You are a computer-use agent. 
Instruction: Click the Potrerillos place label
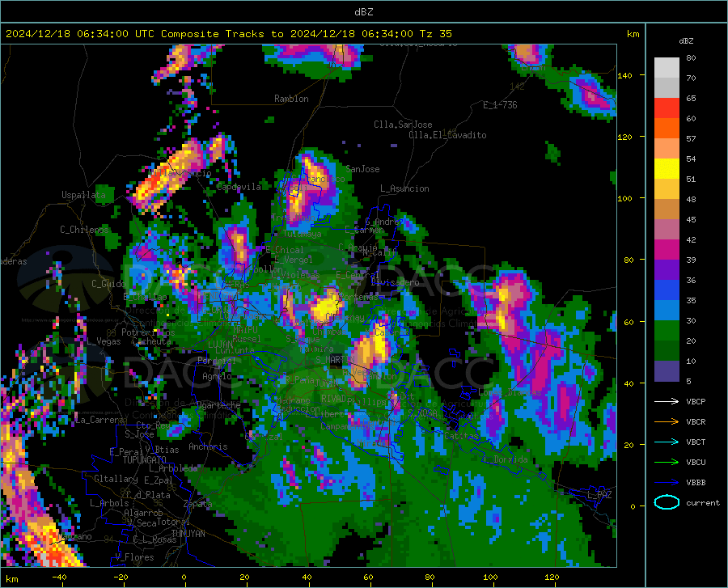point(148,332)
